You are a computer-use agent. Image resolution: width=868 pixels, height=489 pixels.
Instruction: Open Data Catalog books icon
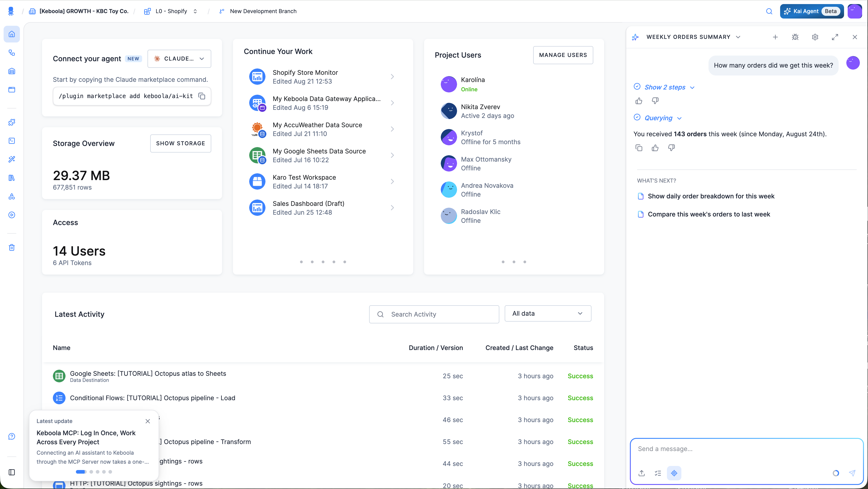[x=12, y=178]
